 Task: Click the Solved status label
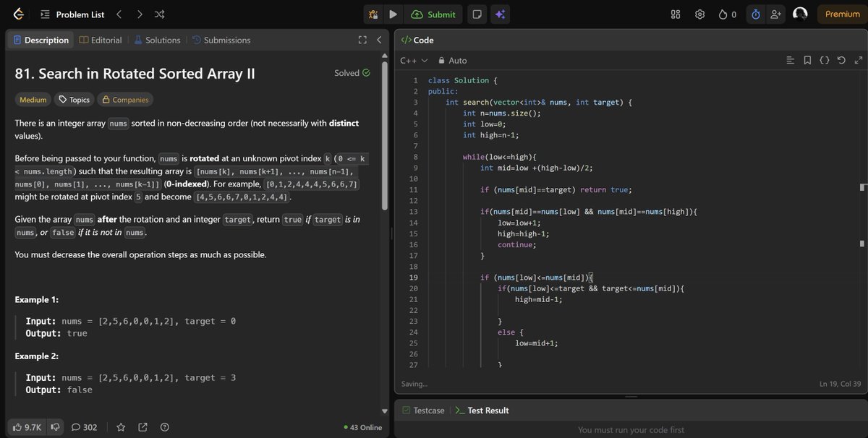(x=352, y=73)
